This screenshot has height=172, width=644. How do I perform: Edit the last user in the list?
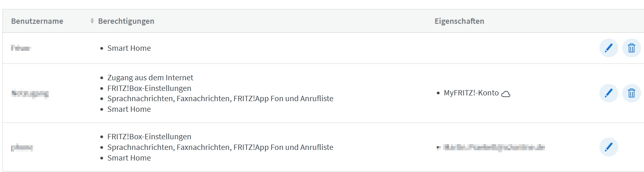click(x=608, y=147)
